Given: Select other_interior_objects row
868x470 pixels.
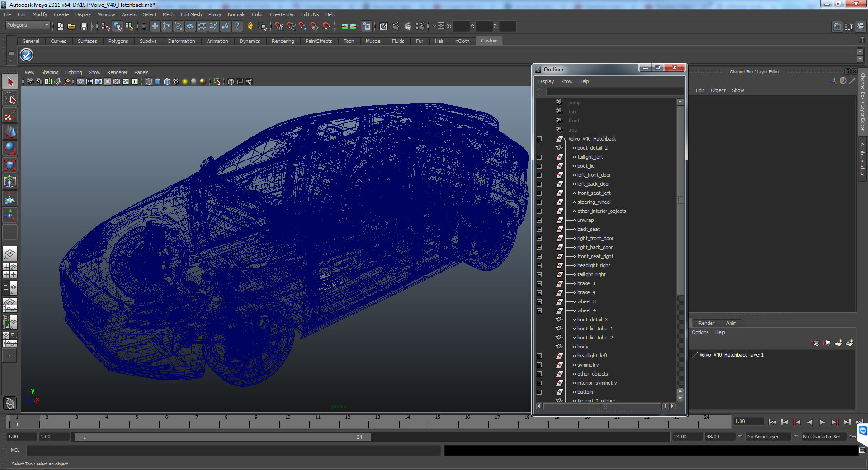Looking at the screenshot, I should coord(601,211).
